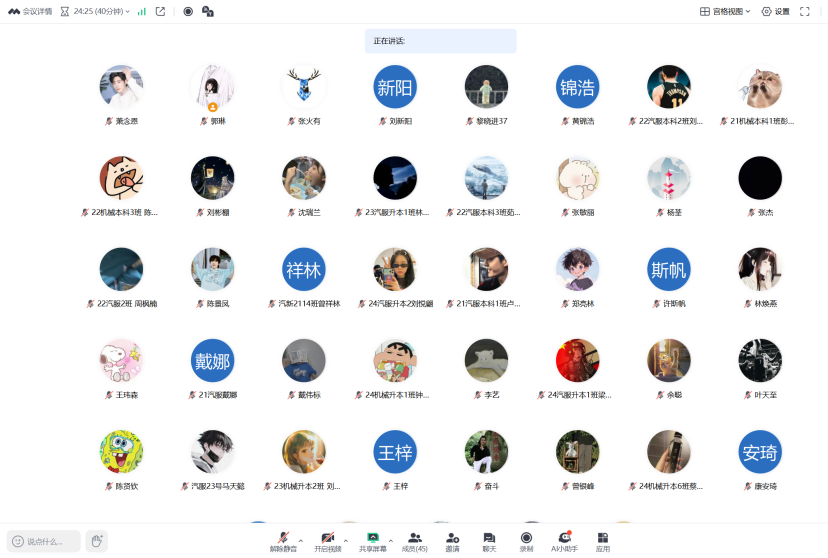Start sharing with 共享屏幕 icon
Viewport: 828px width, 558px height.
373,541
